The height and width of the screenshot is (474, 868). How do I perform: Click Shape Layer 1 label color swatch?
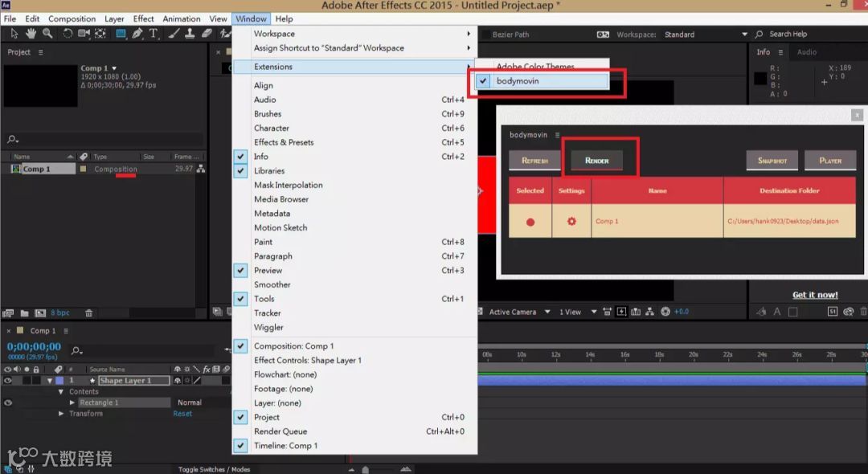pyautogui.click(x=59, y=381)
